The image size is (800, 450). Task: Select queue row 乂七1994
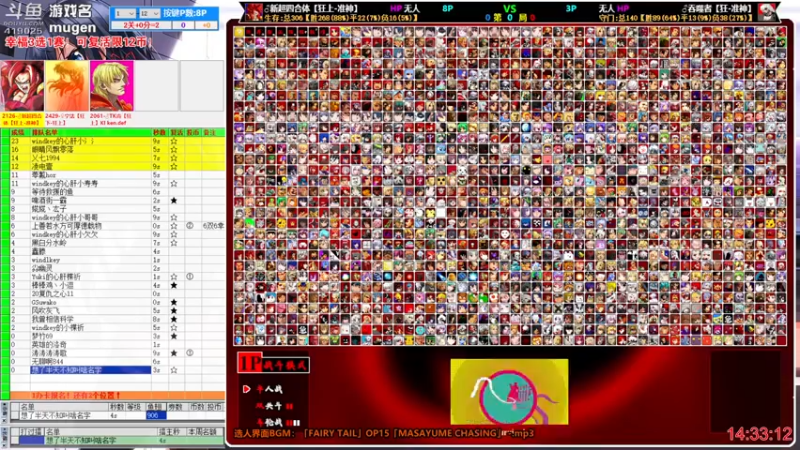pyautogui.click(x=117, y=158)
